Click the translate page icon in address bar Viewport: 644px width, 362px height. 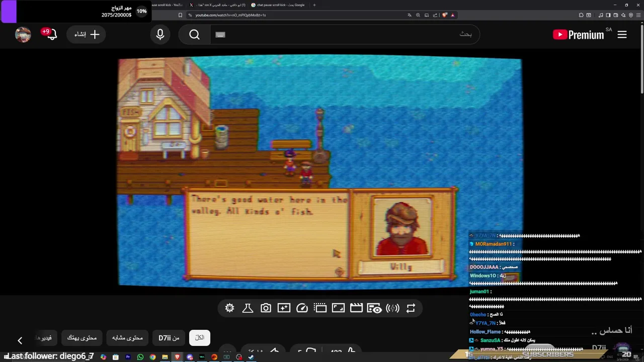click(x=410, y=15)
